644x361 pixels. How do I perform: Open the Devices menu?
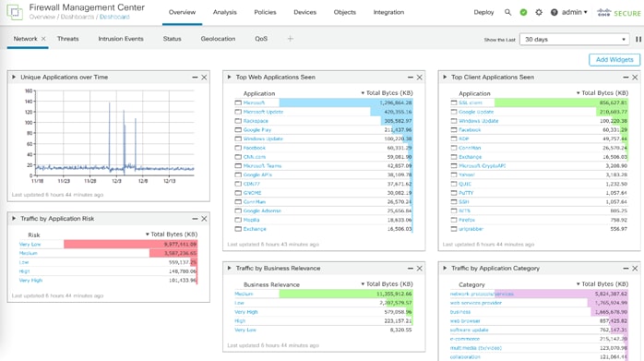tap(304, 12)
